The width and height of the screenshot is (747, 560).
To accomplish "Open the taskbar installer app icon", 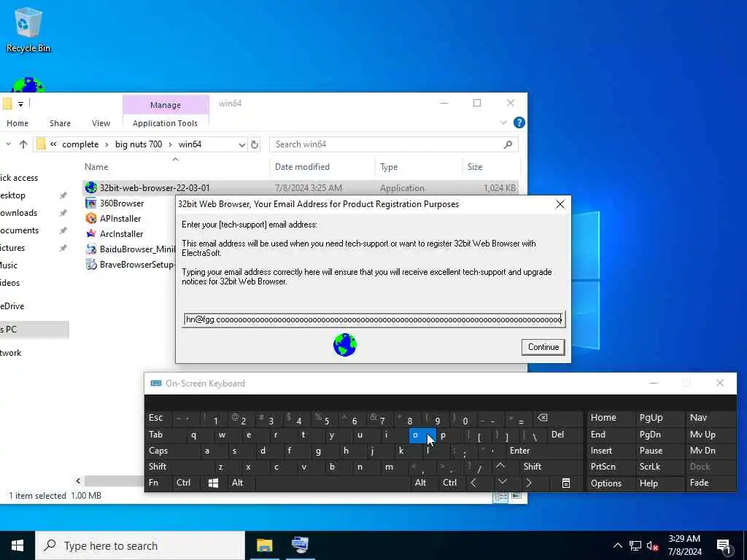I will point(300,545).
